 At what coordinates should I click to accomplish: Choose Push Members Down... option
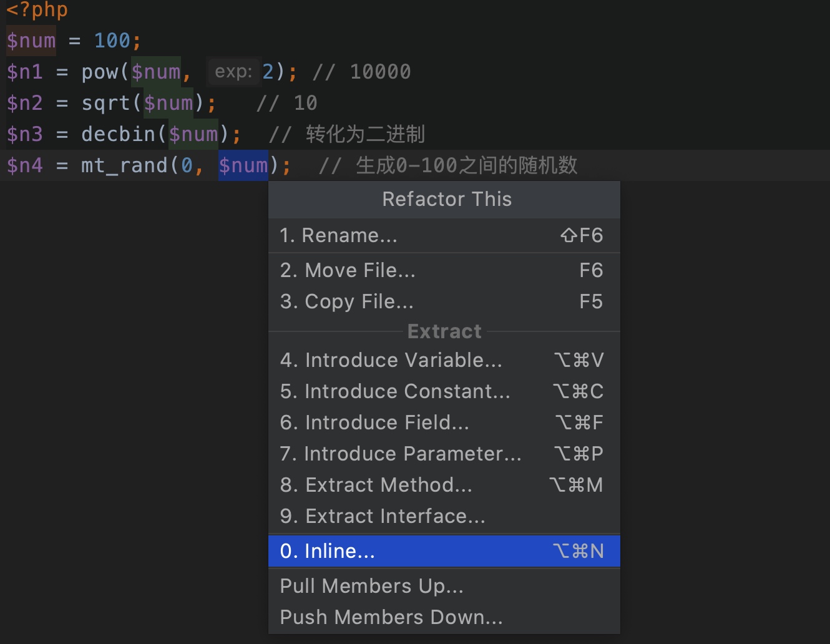(x=444, y=617)
